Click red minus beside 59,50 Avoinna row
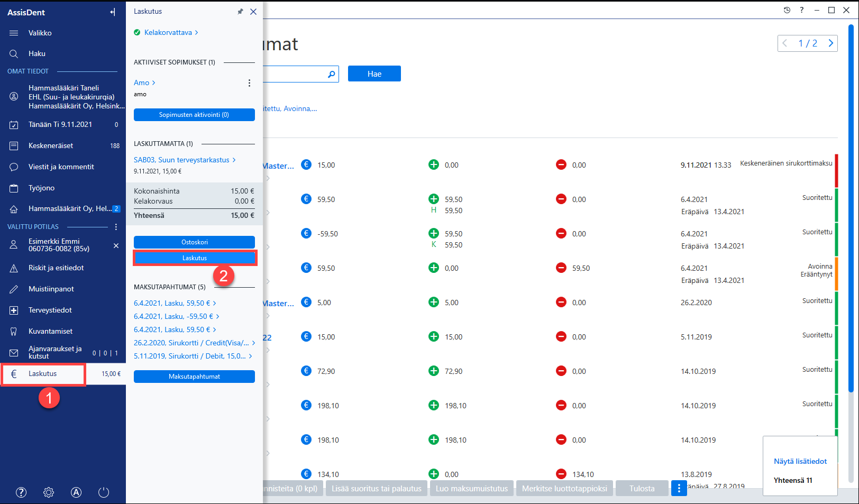859x504 pixels. 561,268
